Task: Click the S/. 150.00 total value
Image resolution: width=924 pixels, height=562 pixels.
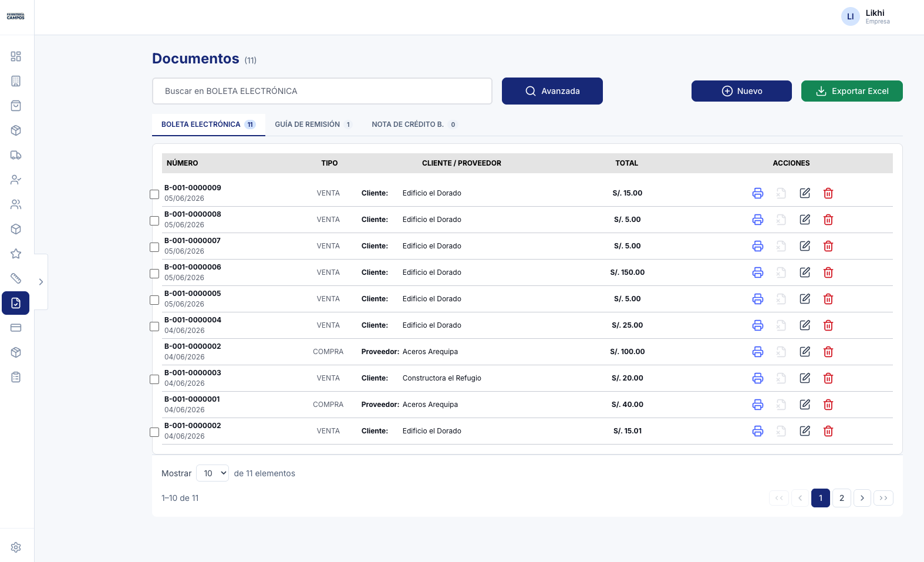Action: (628, 272)
